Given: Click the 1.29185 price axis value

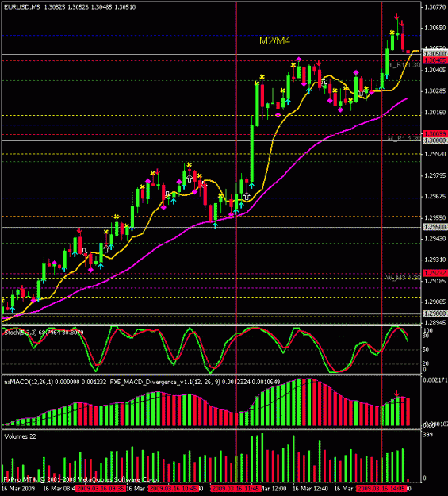Looking at the screenshot, I should (x=435, y=281).
